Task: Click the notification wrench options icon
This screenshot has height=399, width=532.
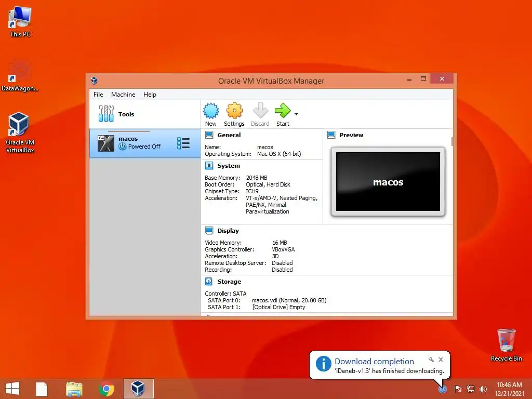Action: click(431, 360)
